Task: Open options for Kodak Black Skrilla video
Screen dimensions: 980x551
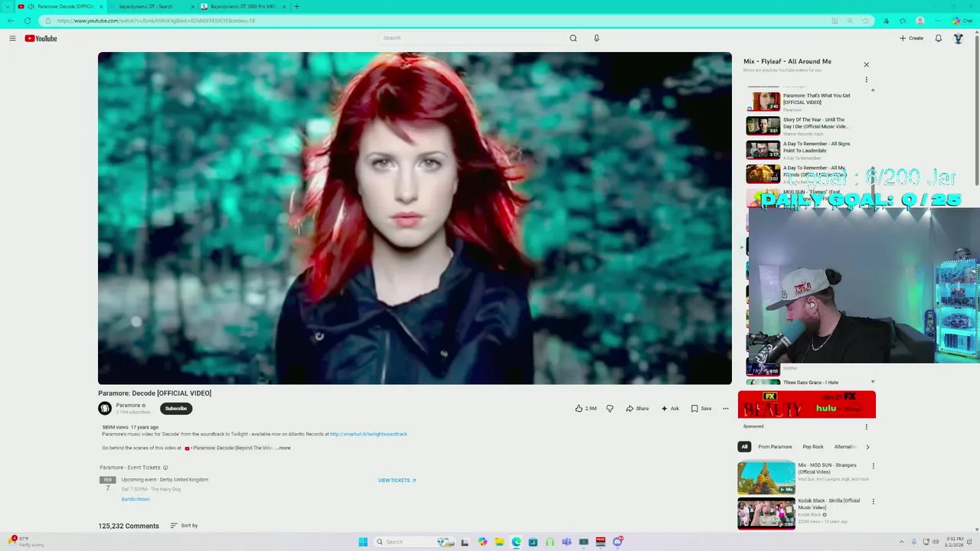Action: (873, 502)
